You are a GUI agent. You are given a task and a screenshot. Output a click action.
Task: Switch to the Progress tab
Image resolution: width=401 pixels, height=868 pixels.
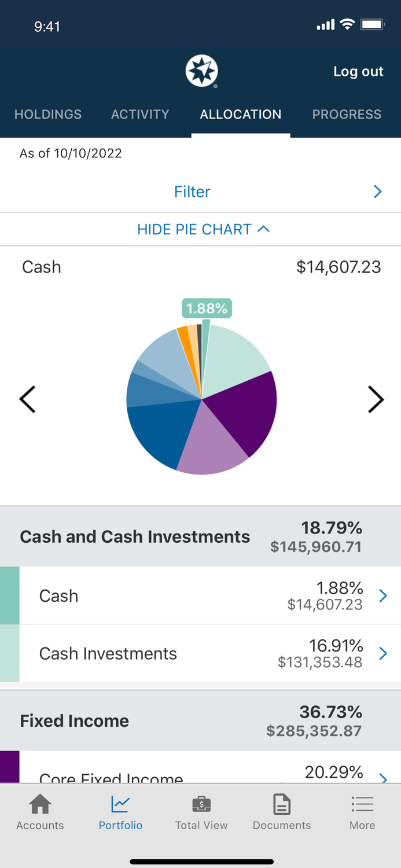tap(347, 115)
